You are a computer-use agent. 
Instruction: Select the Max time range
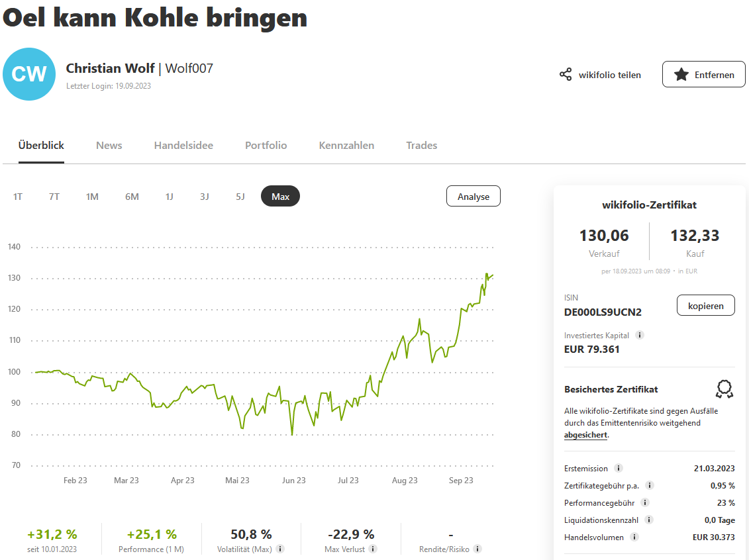280,197
